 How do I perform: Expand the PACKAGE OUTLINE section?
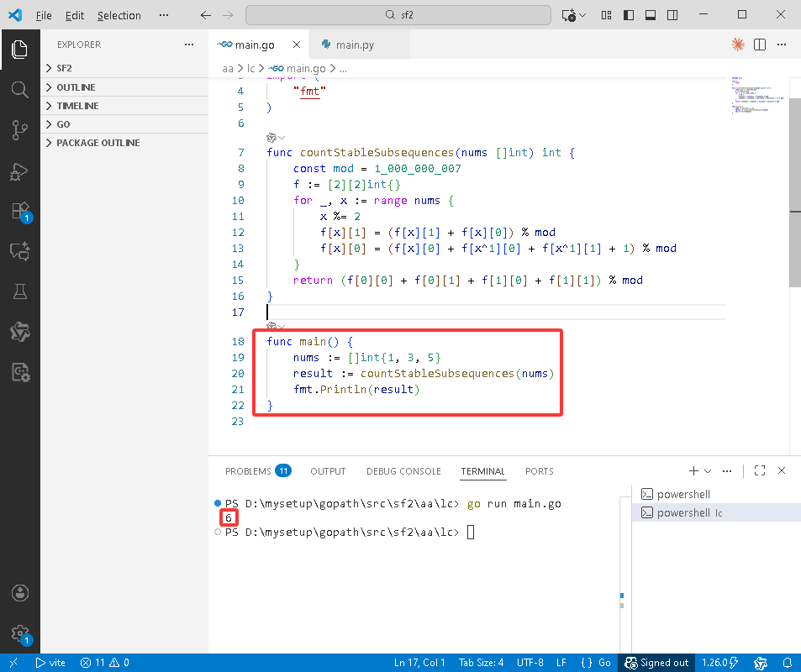[x=124, y=143]
